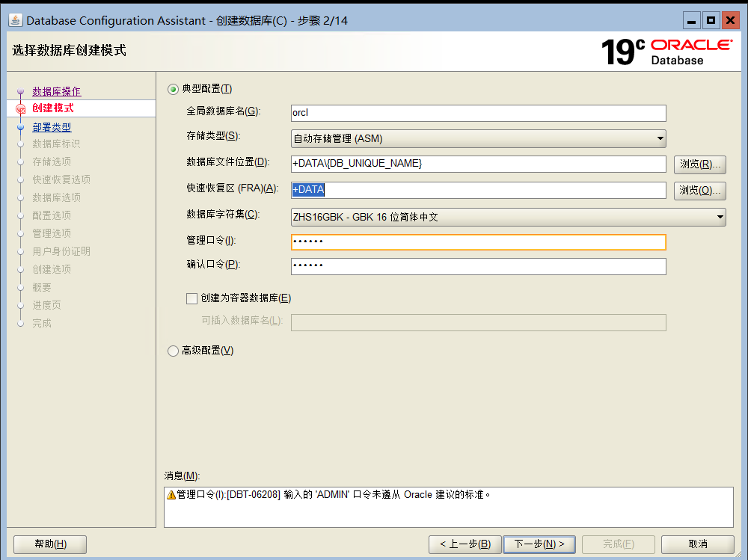The image size is (748, 560).
Task: Click the 下一步 button
Action: point(539,544)
